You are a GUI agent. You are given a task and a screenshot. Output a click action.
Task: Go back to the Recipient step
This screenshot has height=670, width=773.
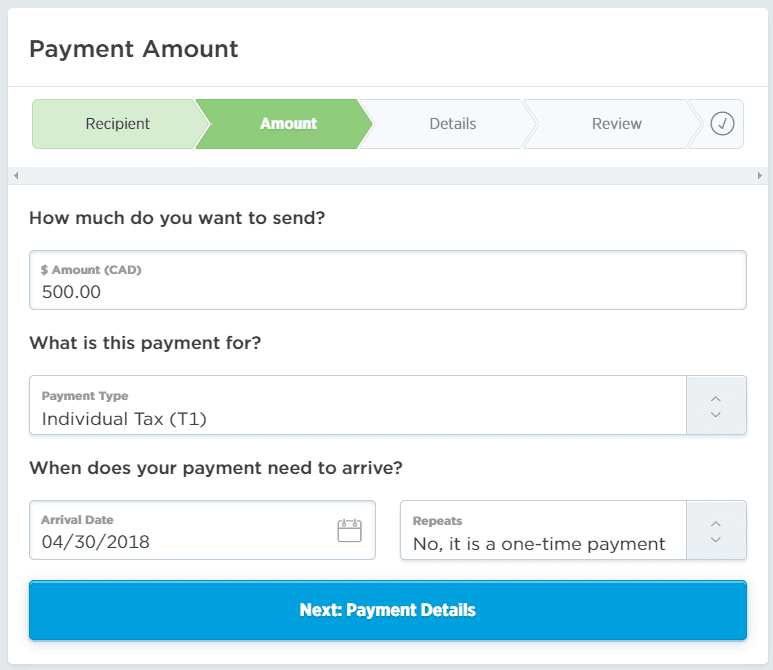pos(117,124)
